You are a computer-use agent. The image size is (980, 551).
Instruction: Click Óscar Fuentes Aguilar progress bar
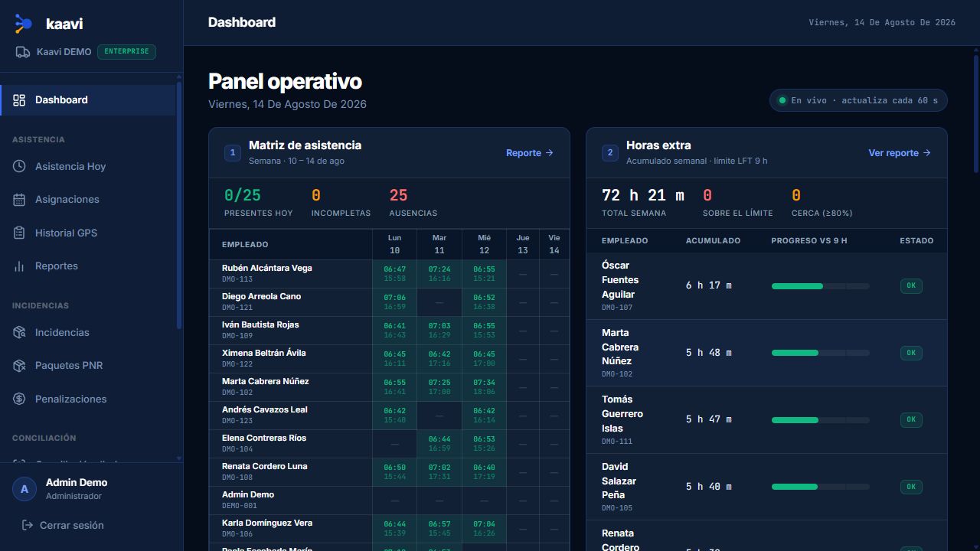[x=821, y=286]
